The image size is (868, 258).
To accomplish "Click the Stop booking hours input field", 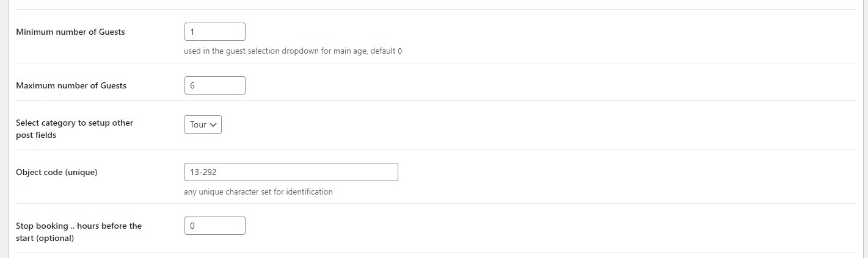I will pyautogui.click(x=214, y=226).
